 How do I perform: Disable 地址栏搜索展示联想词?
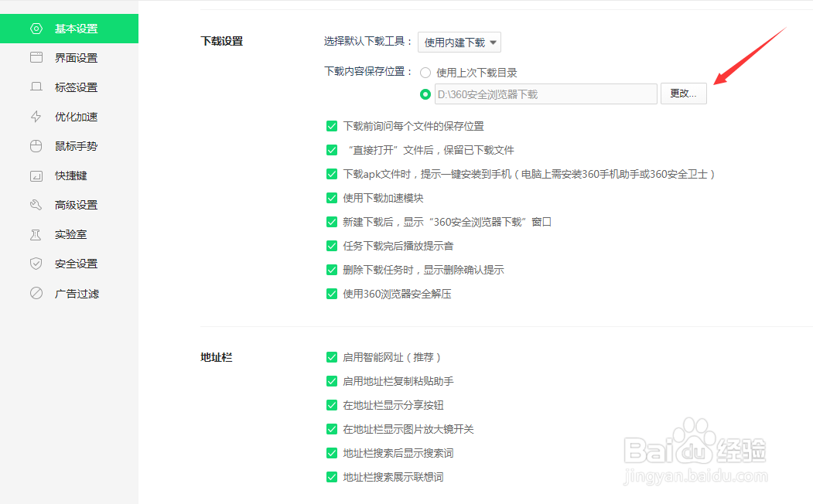[332, 477]
